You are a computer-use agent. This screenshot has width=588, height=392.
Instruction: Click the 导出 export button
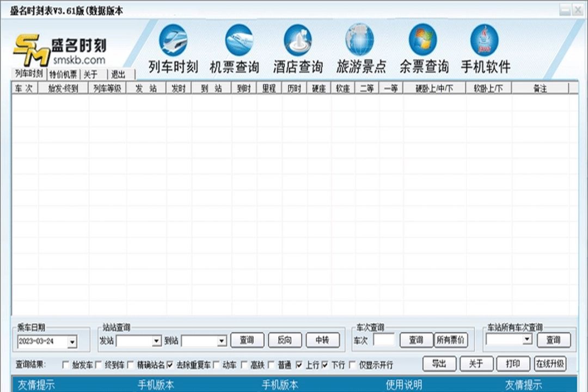(439, 364)
